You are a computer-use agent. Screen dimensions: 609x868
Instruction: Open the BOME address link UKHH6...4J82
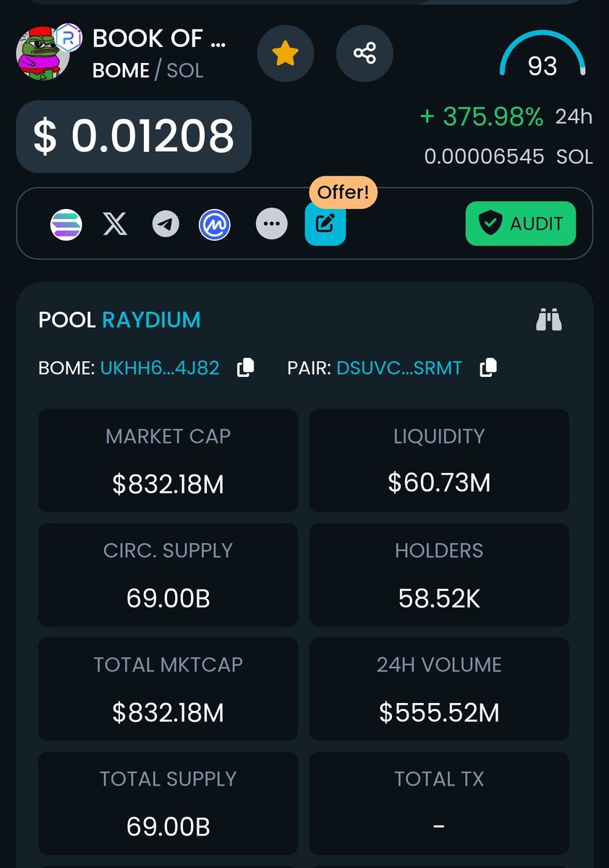[159, 368]
